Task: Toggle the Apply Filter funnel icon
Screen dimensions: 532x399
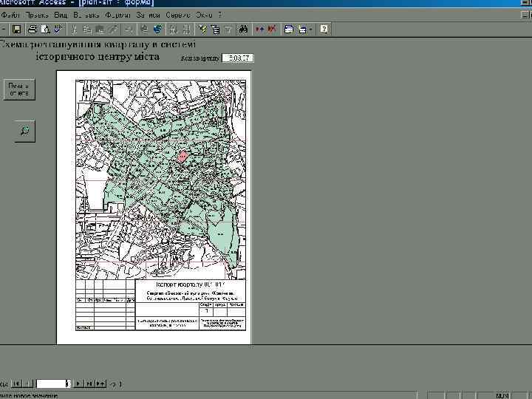Action: 227,29
